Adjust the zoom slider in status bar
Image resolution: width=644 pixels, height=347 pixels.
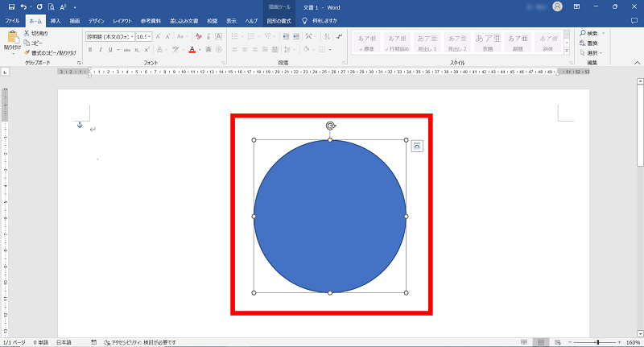point(597,342)
